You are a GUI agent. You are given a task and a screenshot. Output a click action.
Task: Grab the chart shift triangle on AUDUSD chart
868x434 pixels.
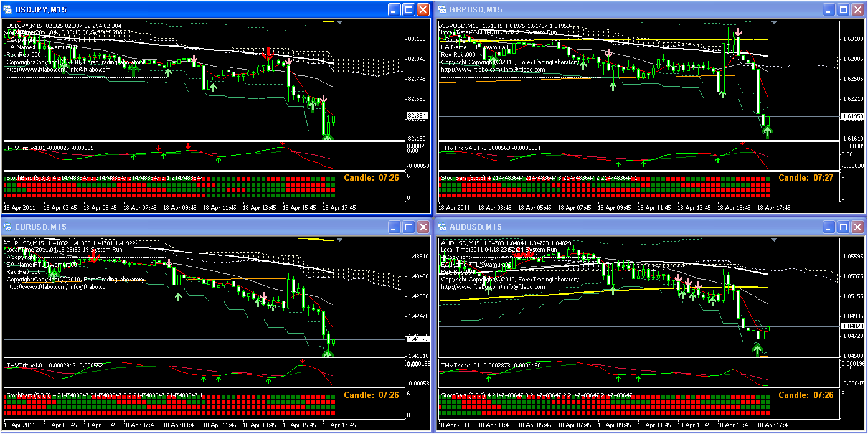point(773,239)
